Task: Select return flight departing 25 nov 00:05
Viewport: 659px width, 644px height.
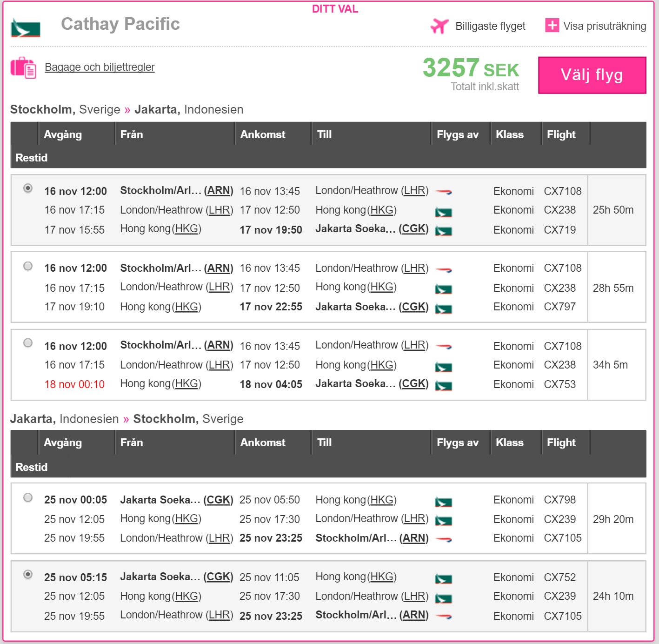Action: coord(28,497)
